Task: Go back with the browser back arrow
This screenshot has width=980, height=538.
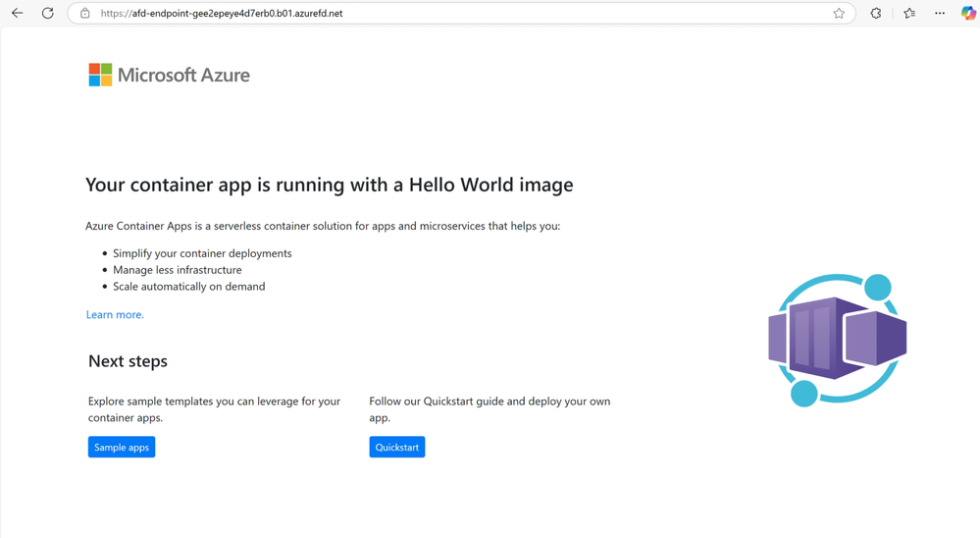Action: (x=17, y=13)
